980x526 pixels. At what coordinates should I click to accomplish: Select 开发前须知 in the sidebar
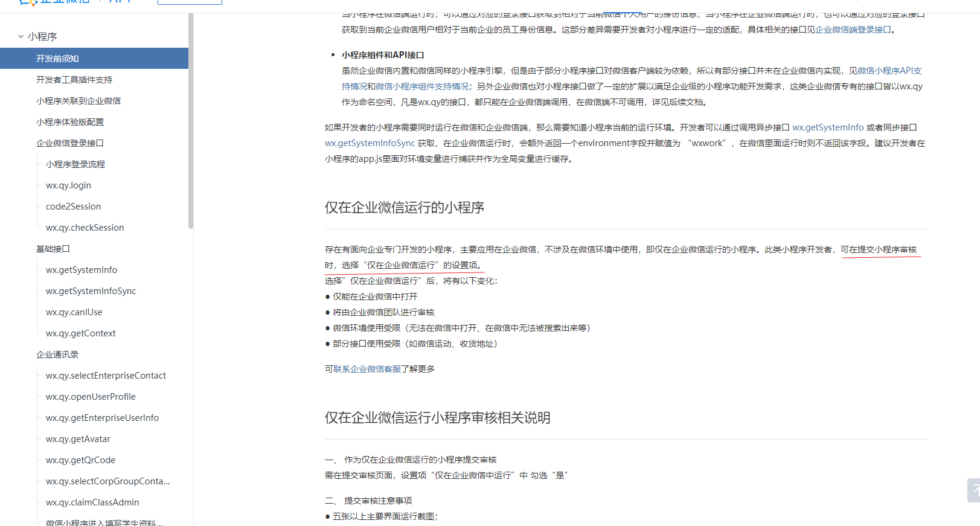94,59
